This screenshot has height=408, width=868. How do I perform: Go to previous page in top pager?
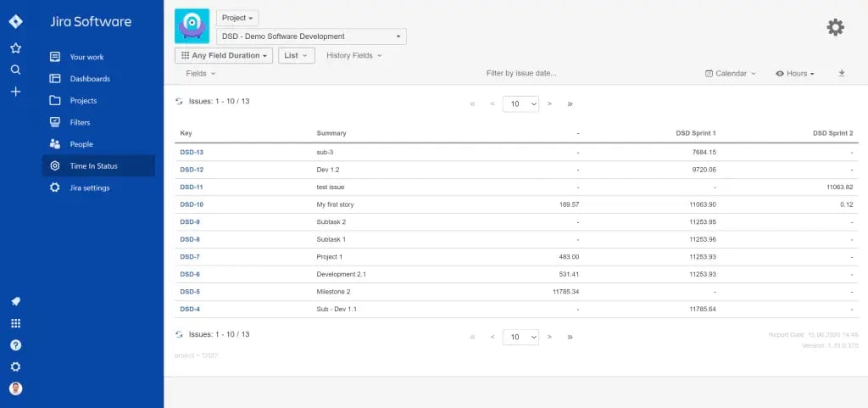tap(492, 104)
